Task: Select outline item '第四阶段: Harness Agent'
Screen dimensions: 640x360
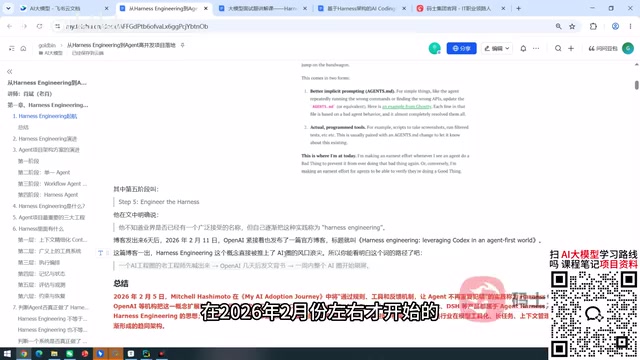Action: coord(48,195)
